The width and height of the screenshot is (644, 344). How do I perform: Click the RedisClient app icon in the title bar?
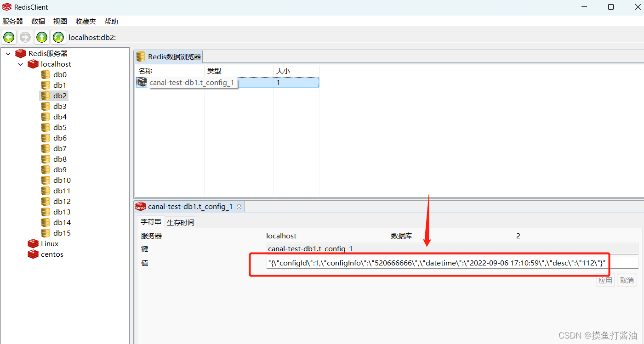[x=7, y=7]
